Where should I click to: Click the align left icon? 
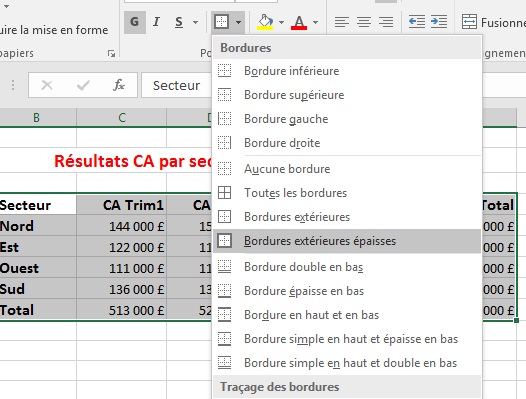(342, 22)
